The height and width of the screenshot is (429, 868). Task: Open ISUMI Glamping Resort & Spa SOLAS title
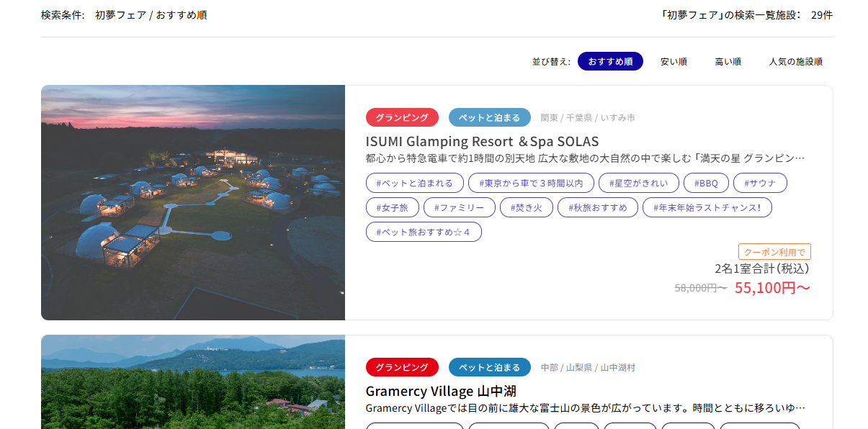click(482, 141)
